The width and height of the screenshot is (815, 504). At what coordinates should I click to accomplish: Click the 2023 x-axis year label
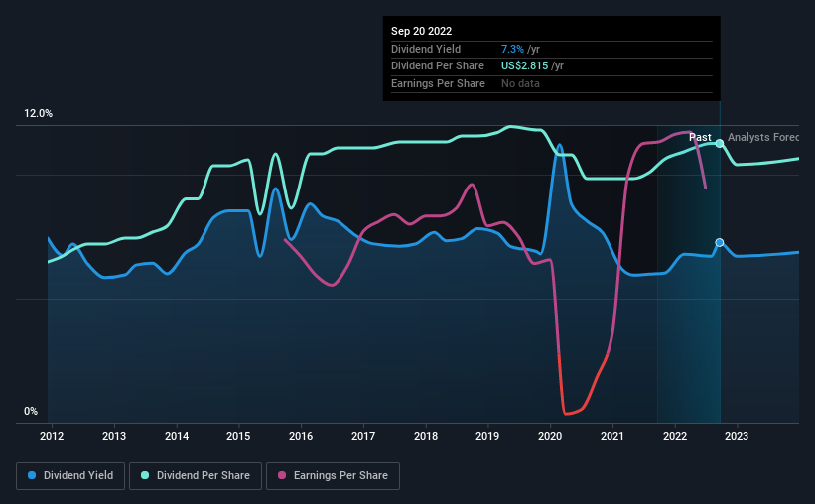[x=737, y=436]
